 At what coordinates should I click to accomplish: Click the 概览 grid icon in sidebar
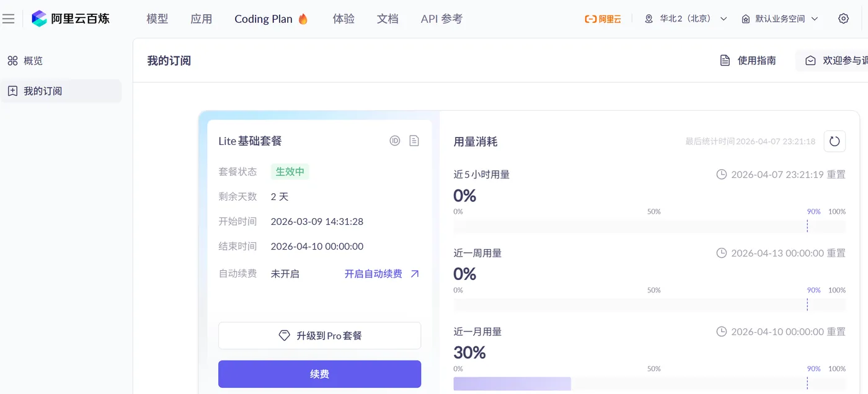click(12, 61)
